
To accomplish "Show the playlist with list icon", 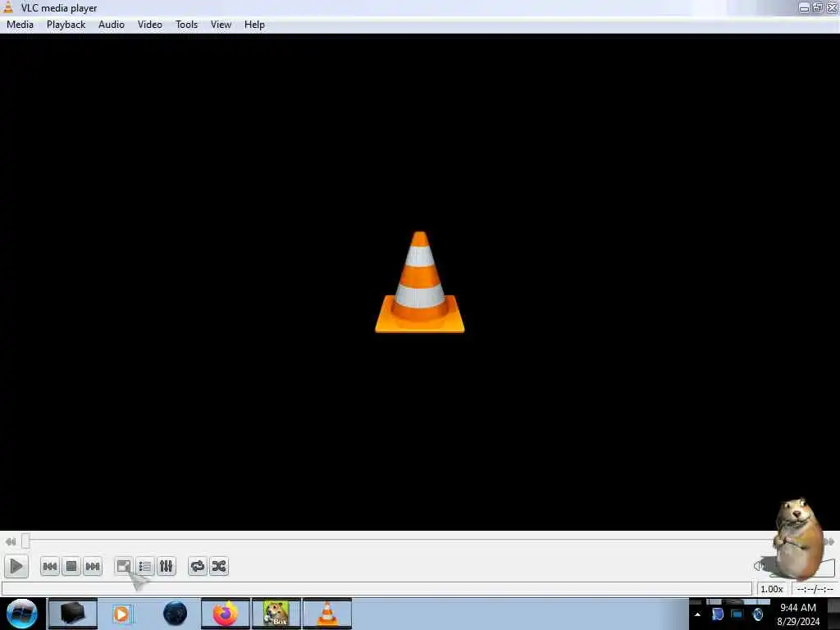I will 144,566.
